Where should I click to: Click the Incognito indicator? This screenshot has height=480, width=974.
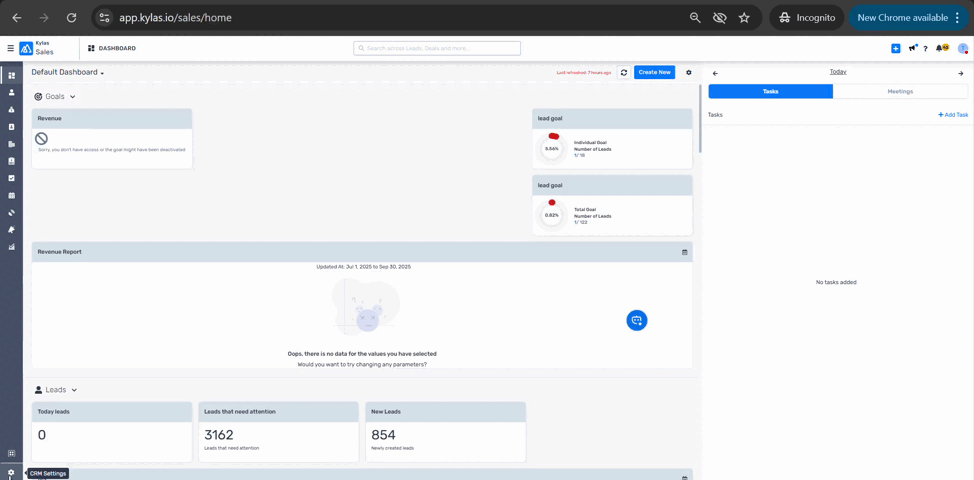tap(807, 17)
